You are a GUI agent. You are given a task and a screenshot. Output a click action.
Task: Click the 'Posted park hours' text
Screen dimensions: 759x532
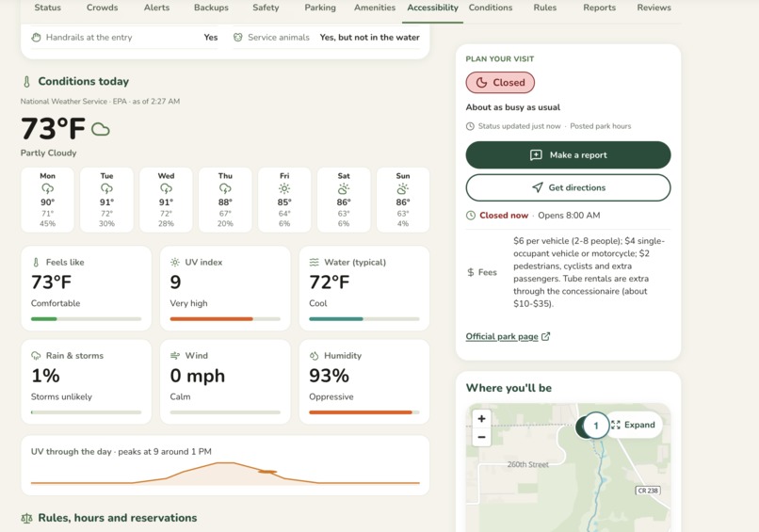tap(600, 126)
